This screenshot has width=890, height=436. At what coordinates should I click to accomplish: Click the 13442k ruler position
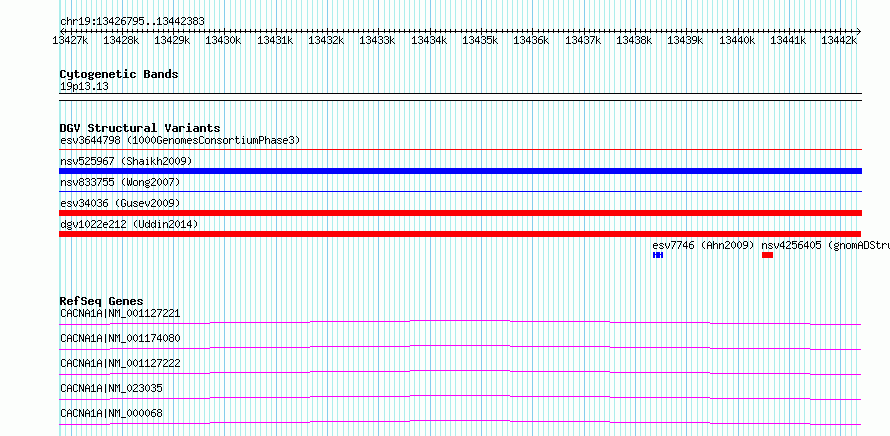tap(839, 40)
